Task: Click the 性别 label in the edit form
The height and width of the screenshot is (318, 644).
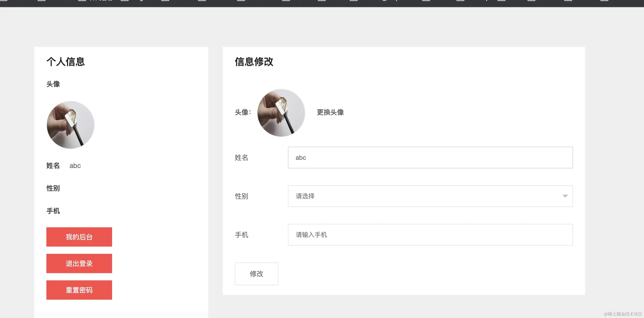Action: click(241, 196)
